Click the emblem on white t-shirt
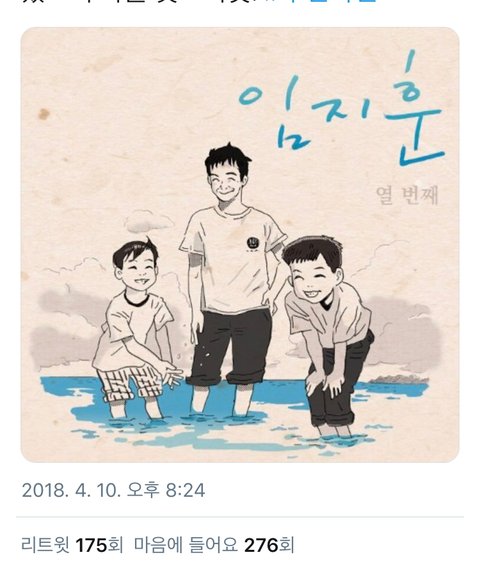The image size is (480, 564). pyautogui.click(x=254, y=243)
